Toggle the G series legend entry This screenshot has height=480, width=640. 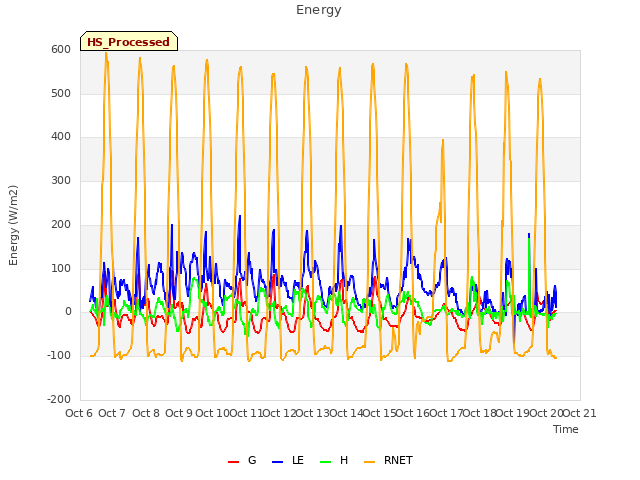pos(242,460)
